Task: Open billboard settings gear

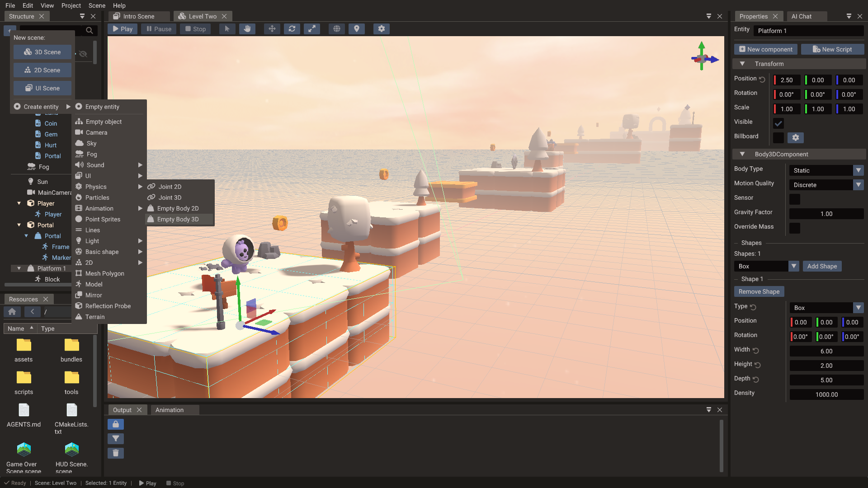Action: [x=796, y=138]
